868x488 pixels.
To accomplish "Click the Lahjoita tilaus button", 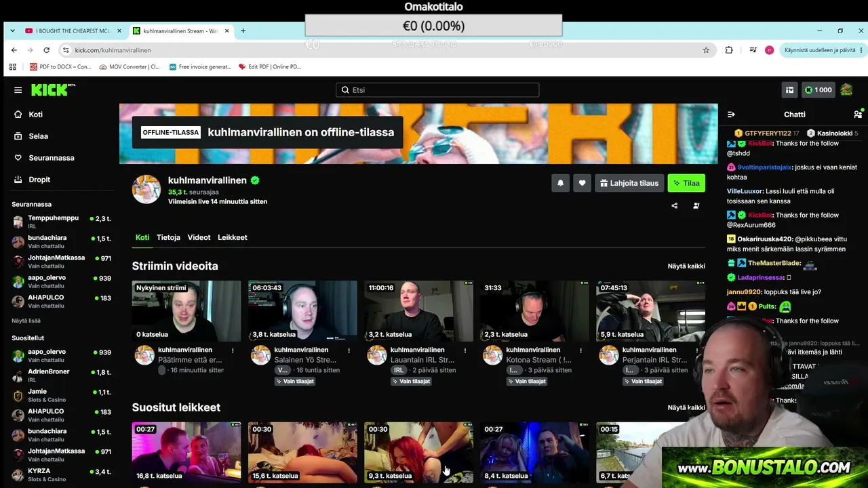I will click(629, 183).
